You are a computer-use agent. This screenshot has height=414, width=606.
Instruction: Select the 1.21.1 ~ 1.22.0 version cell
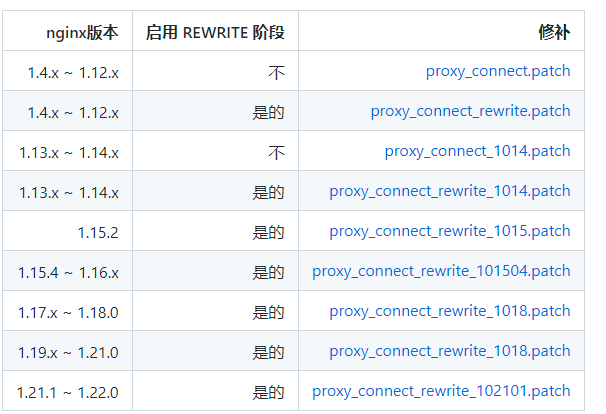(68, 393)
